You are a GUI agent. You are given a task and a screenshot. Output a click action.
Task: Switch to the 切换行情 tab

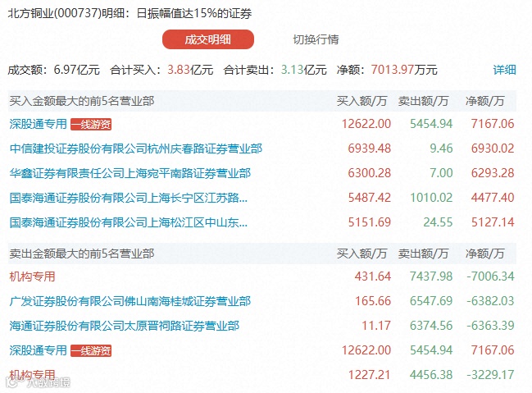pos(316,39)
